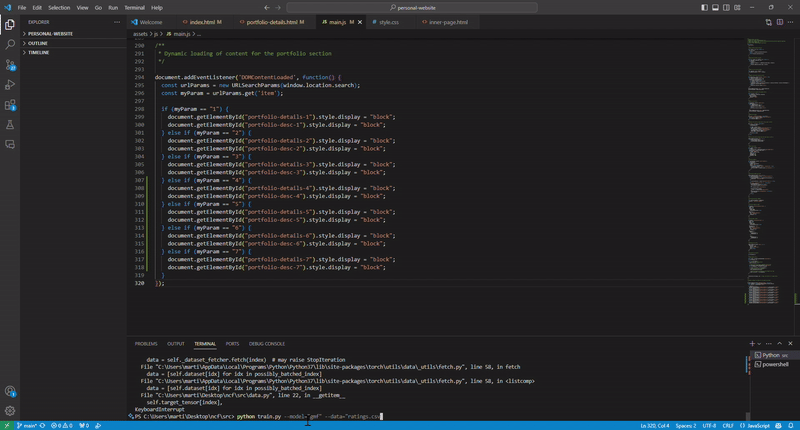Expand the OUTLINE section

(38, 43)
